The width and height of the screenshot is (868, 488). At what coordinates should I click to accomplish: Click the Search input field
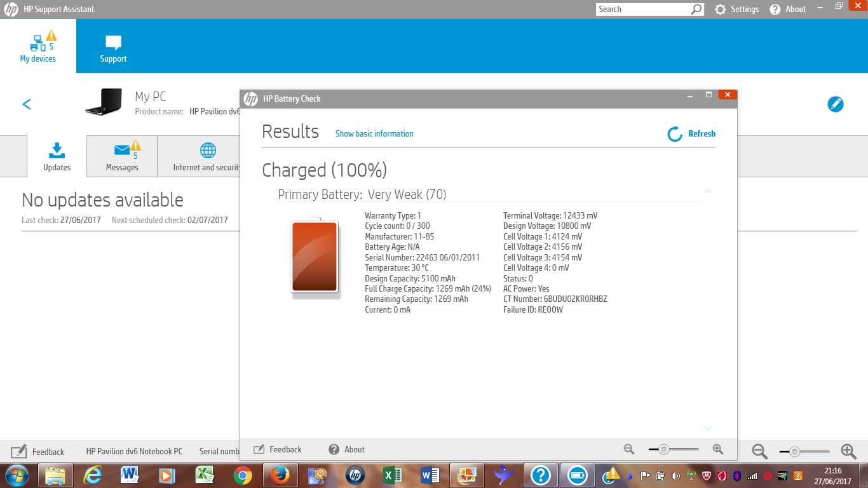pyautogui.click(x=643, y=10)
